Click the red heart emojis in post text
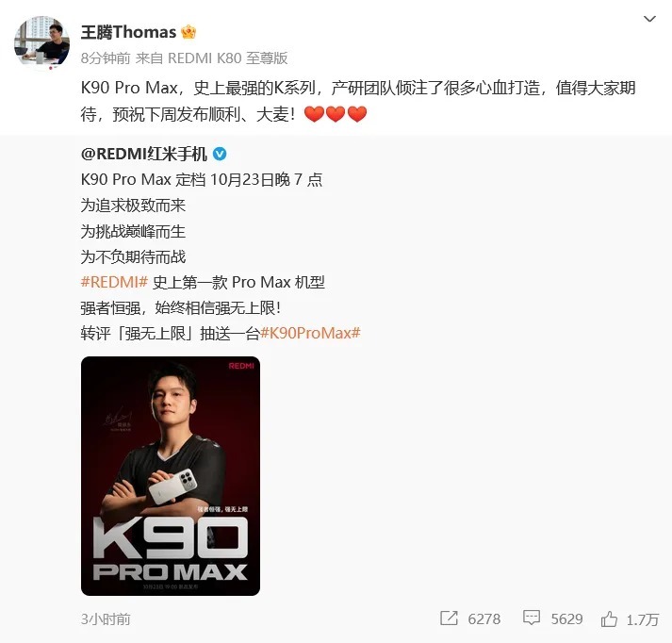 point(336,114)
